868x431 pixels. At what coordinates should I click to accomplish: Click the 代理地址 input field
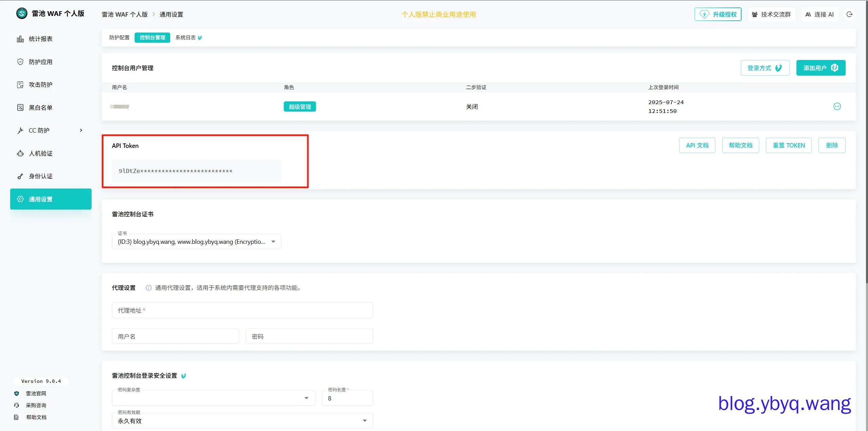(242, 310)
